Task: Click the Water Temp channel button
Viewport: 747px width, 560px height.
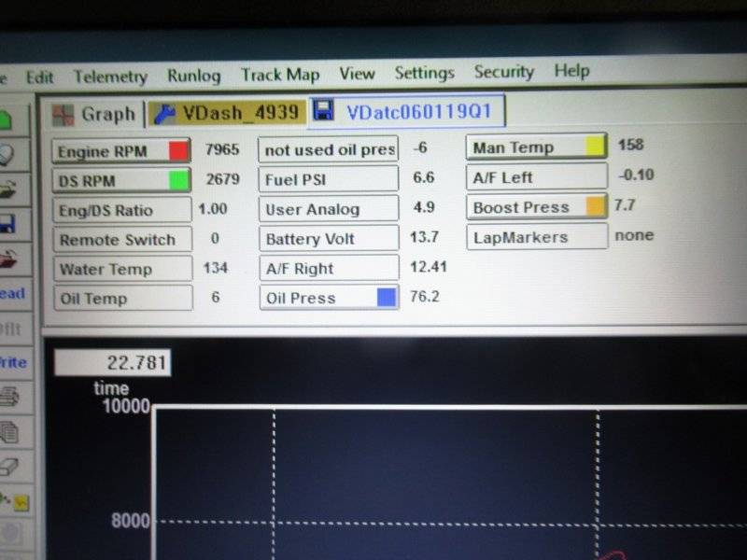Action: point(121,269)
